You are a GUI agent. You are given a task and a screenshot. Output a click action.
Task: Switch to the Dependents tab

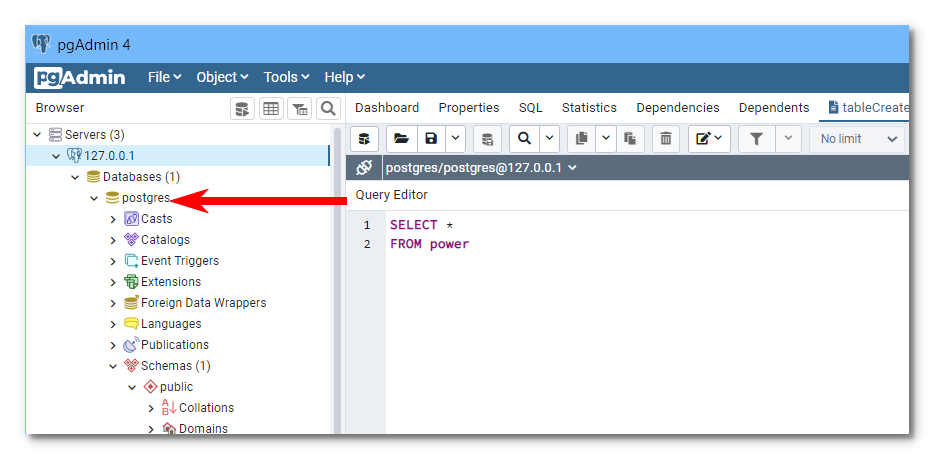774,108
